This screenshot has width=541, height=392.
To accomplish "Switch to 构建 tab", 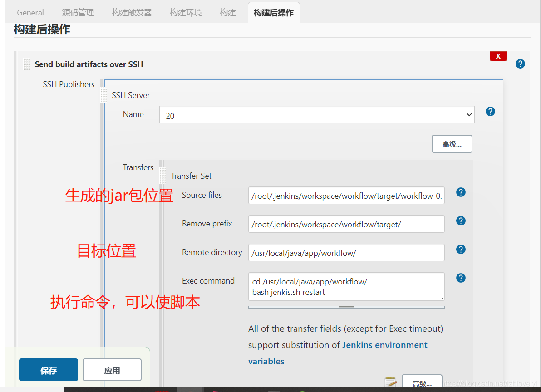I will (x=228, y=13).
